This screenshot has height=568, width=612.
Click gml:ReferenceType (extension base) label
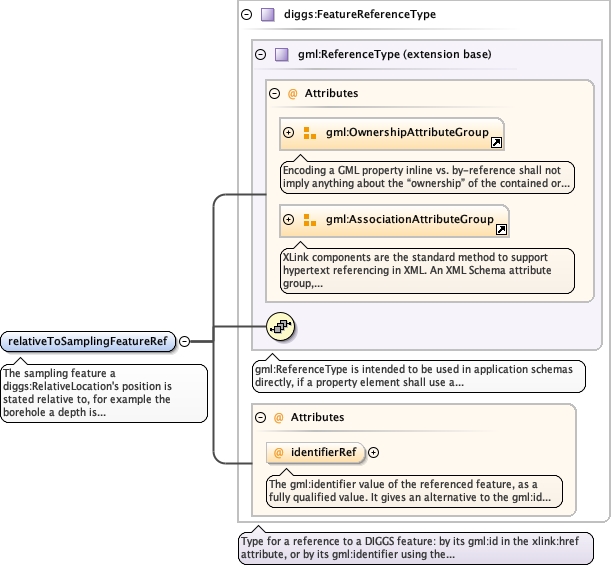click(x=395, y=54)
